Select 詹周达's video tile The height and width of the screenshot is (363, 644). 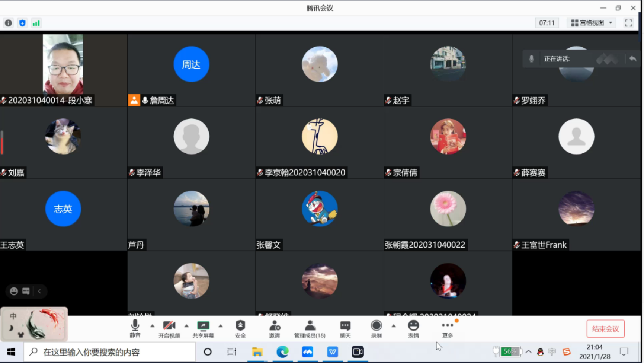click(x=191, y=70)
